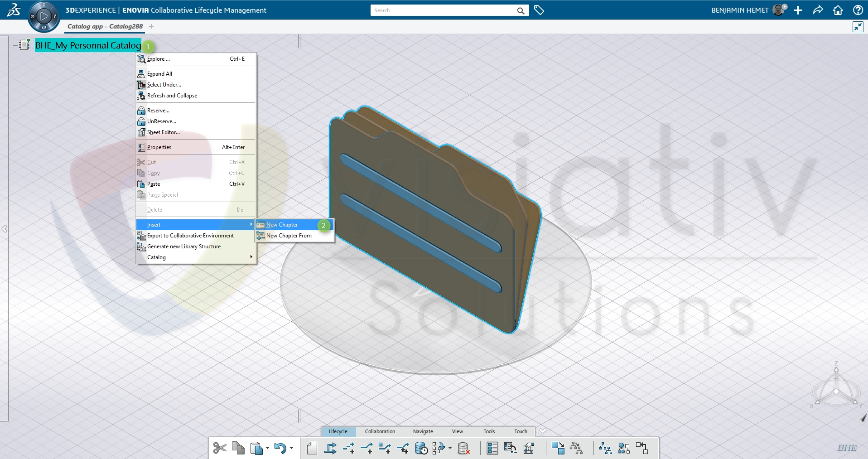Image resolution: width=868 pixels, height=459 pixels.
Task: Choose New Chapter From in submenu
Action: pyautogui.click(x=294, y=236)
